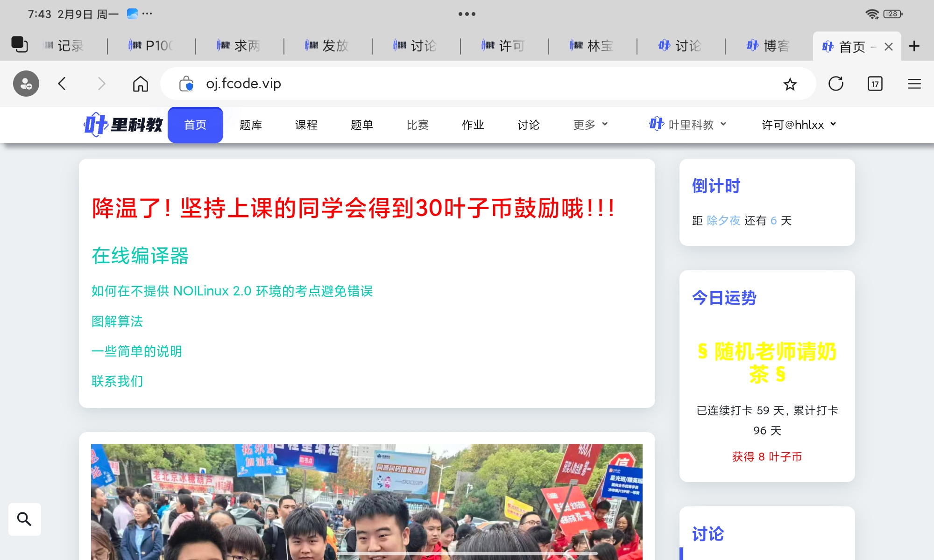Open the 在线编译器 link

pos(140,256)
